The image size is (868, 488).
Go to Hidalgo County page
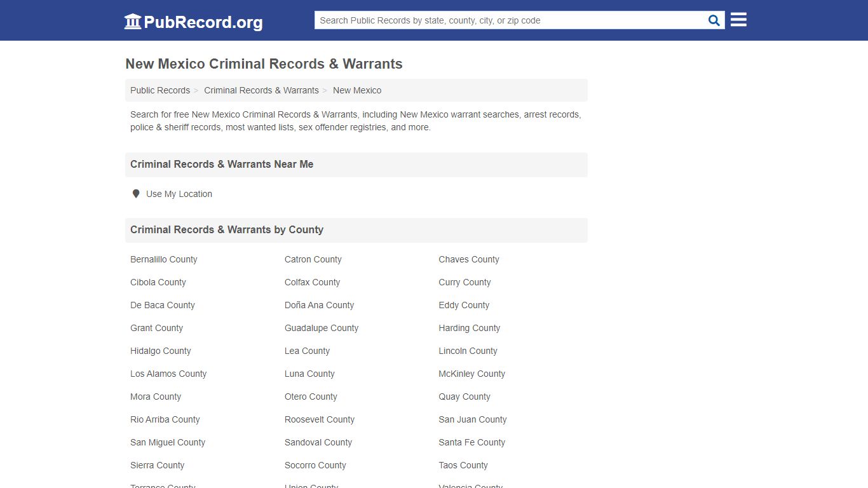tap(160, 351)
